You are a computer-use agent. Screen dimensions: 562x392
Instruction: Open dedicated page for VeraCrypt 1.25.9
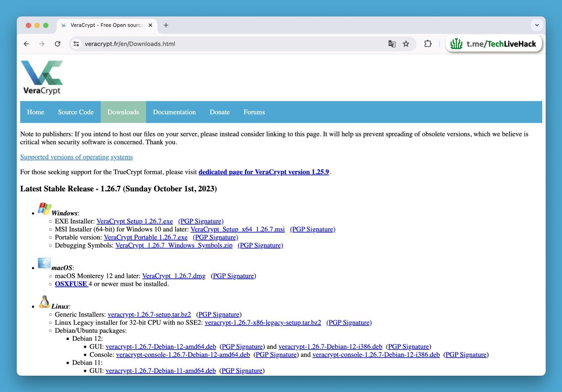pos(263,172)
